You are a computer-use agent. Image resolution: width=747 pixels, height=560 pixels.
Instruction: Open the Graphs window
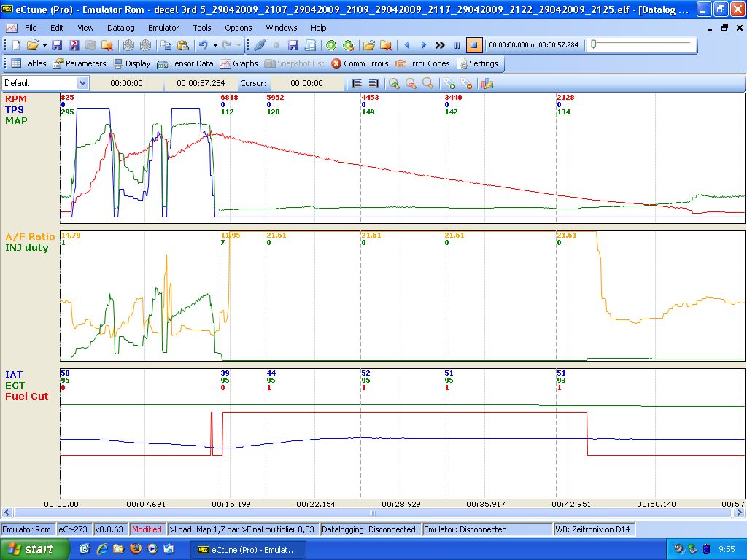(x=239, y=63)
